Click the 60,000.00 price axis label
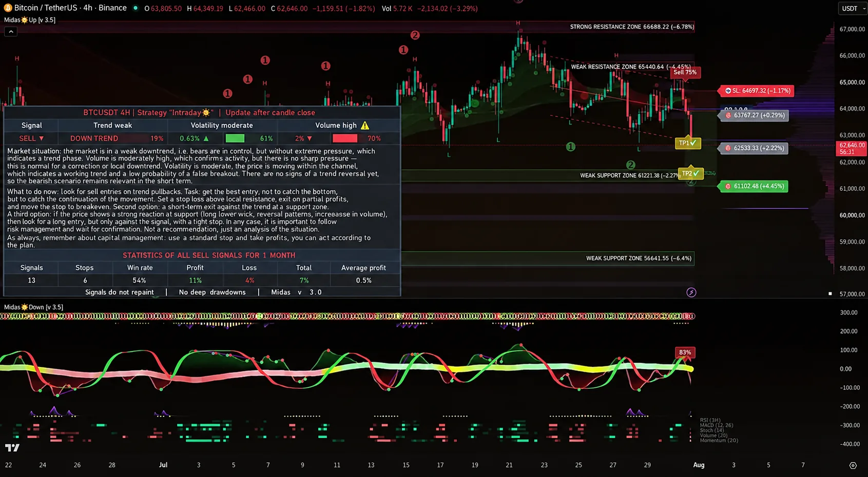This screenshot has width=868, height=477. pos(852,215)
